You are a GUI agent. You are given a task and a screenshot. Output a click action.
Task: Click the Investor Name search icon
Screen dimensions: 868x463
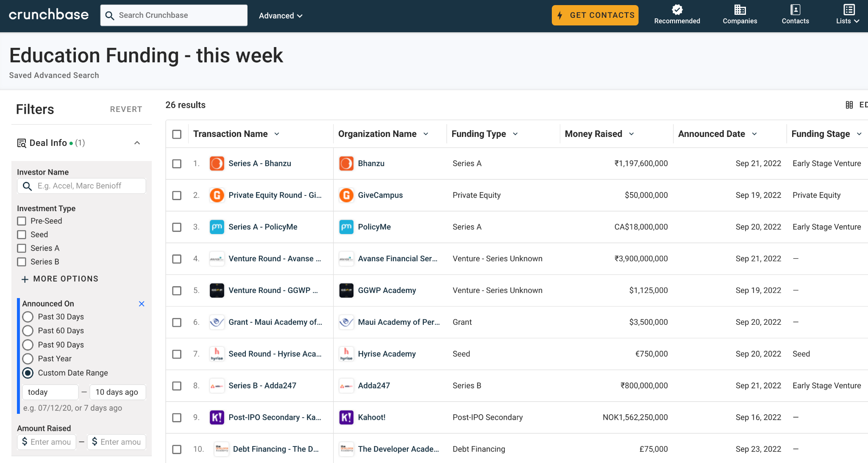(x=27, y=186)
